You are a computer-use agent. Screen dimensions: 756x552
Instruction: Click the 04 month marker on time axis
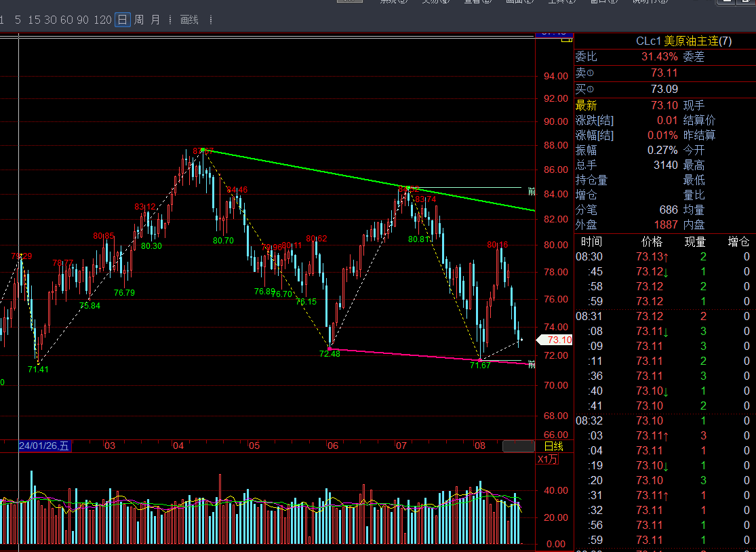(178, 446)
